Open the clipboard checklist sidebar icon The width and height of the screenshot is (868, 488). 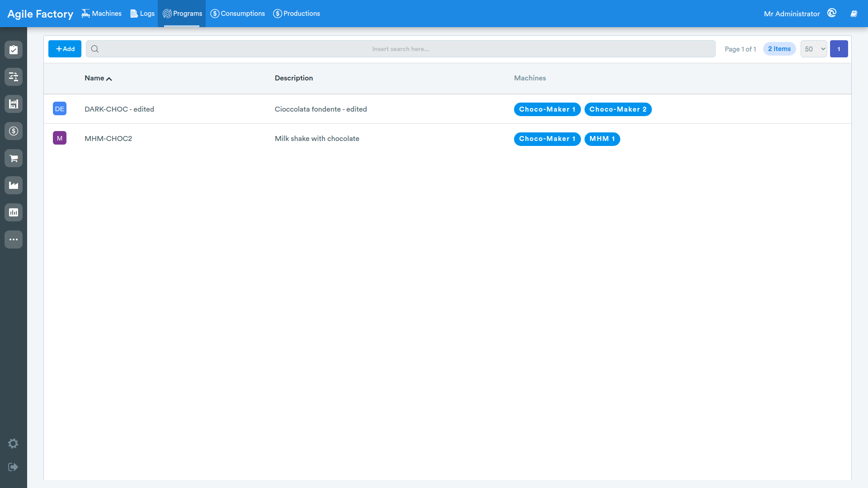tap(14, 50)
